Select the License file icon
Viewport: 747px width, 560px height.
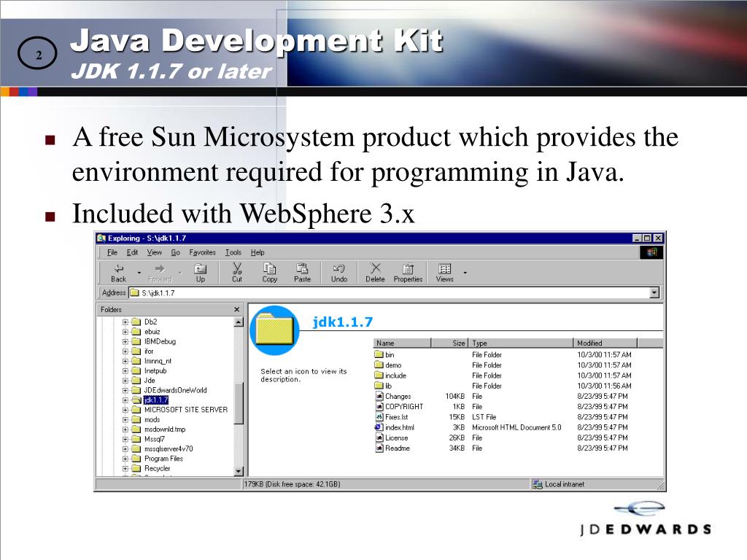pyautogui.click(x=379, y=437)
